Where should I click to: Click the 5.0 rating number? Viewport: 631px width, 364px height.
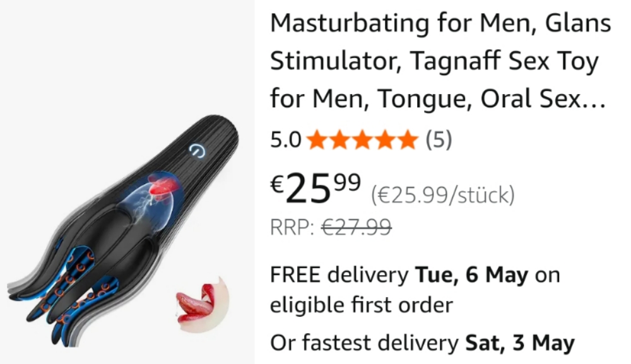click(286, 140)
